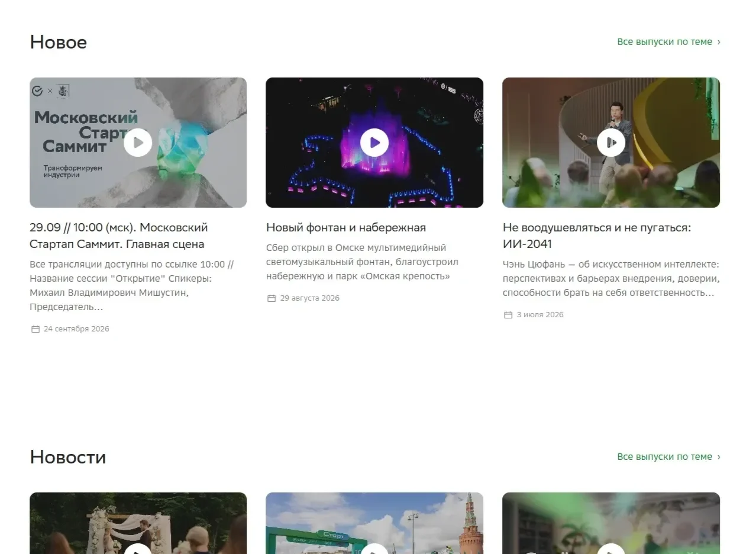Open the 'Новый фонтан и набережная' title
Viewport: 756px width, 554px height.
point(346,227)
